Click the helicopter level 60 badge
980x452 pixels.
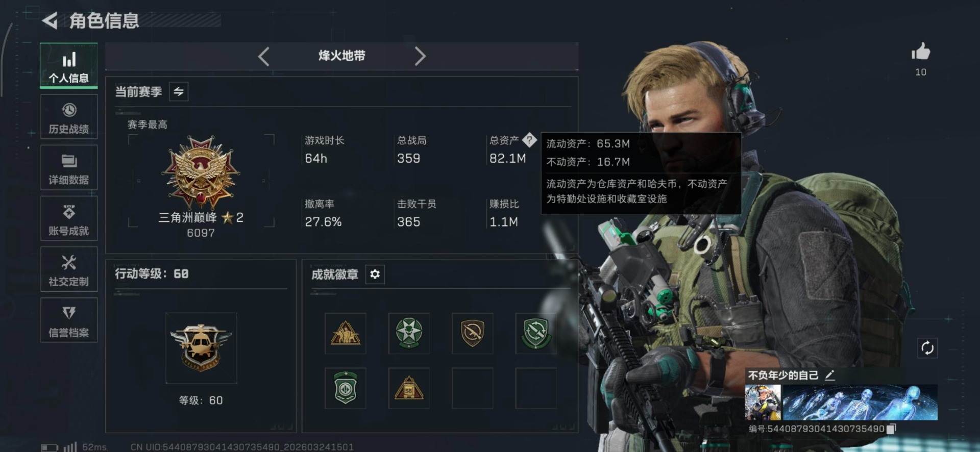click(201, 348)
